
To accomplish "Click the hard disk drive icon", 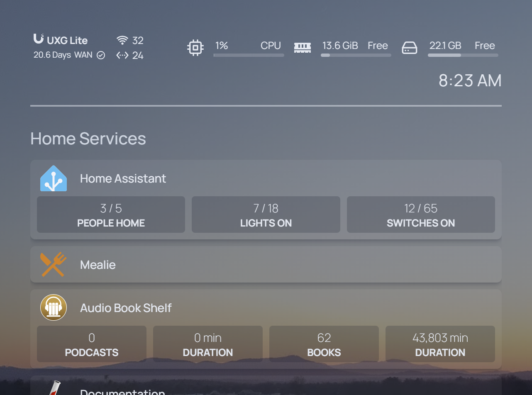I will [410, 48].
